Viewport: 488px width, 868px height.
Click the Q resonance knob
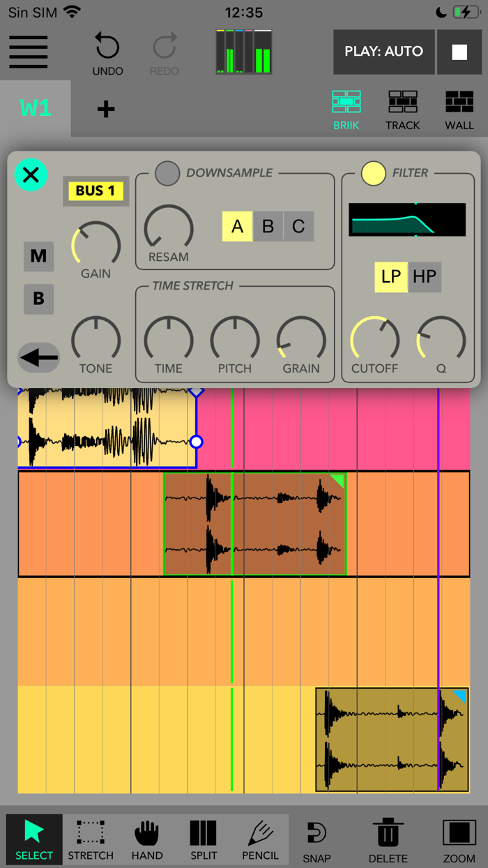click(441, 340)
